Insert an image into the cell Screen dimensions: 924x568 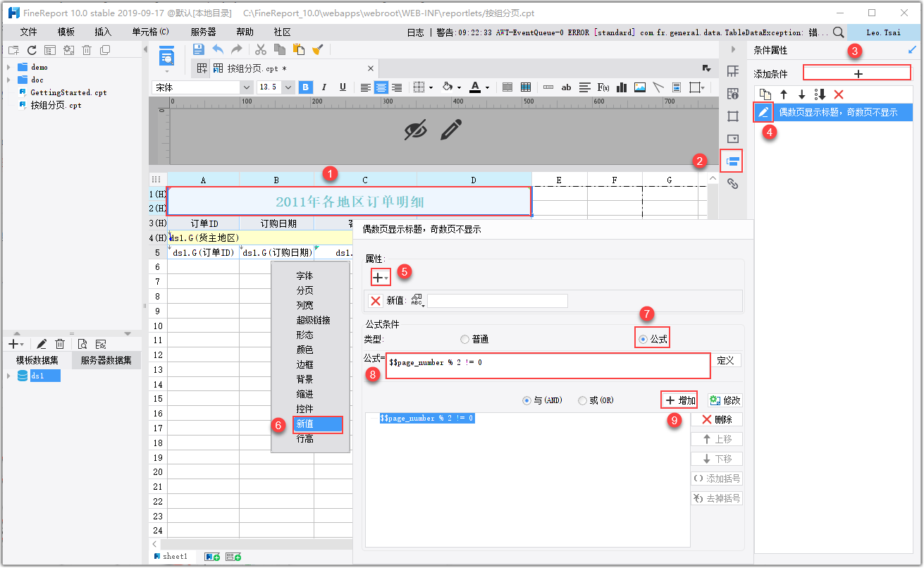tap(640, 87)
